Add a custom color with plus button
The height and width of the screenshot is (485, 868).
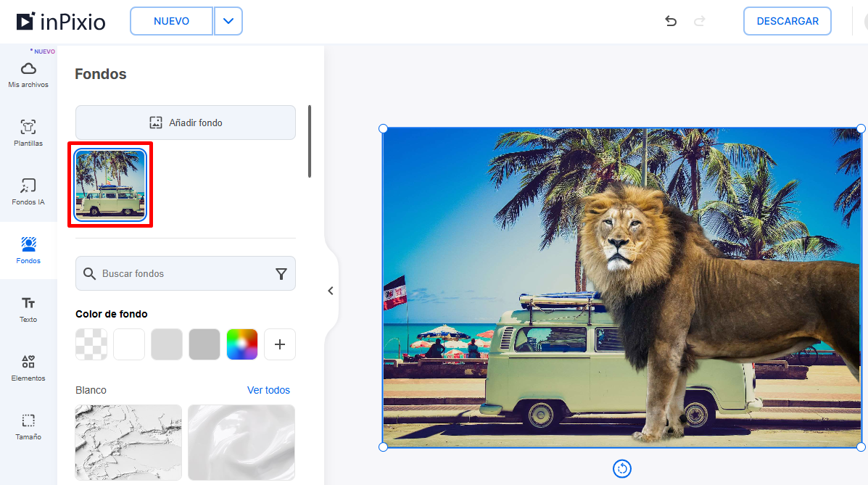point(280,344)
